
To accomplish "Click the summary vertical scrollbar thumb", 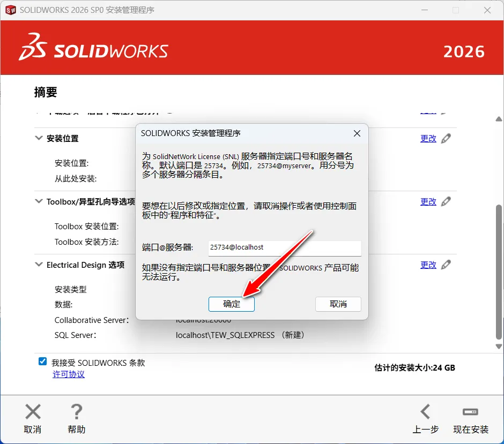I will [x=499, y=272].
